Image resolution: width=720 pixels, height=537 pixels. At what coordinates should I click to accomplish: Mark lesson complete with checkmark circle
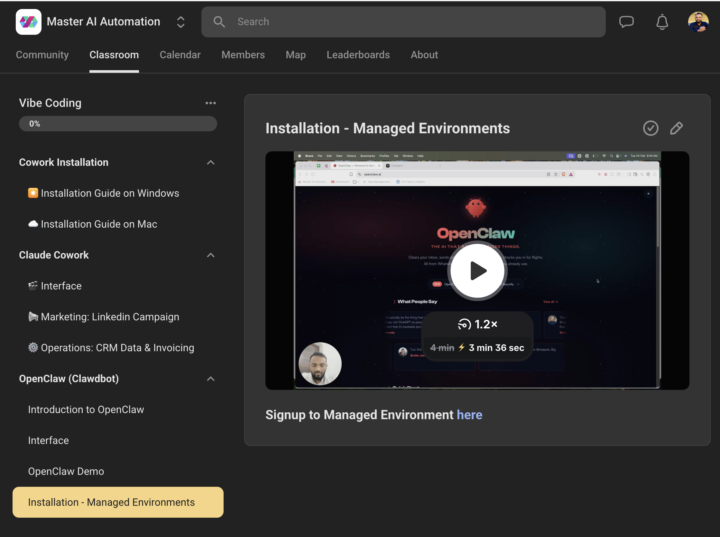coord(651,128)
